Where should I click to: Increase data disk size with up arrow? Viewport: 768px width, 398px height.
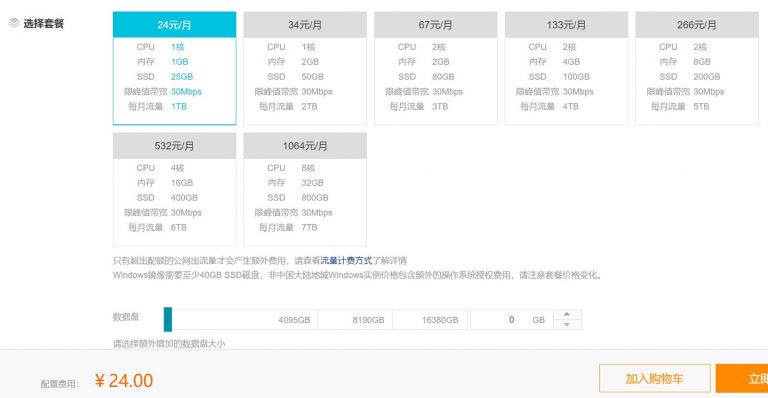(567, 314)
